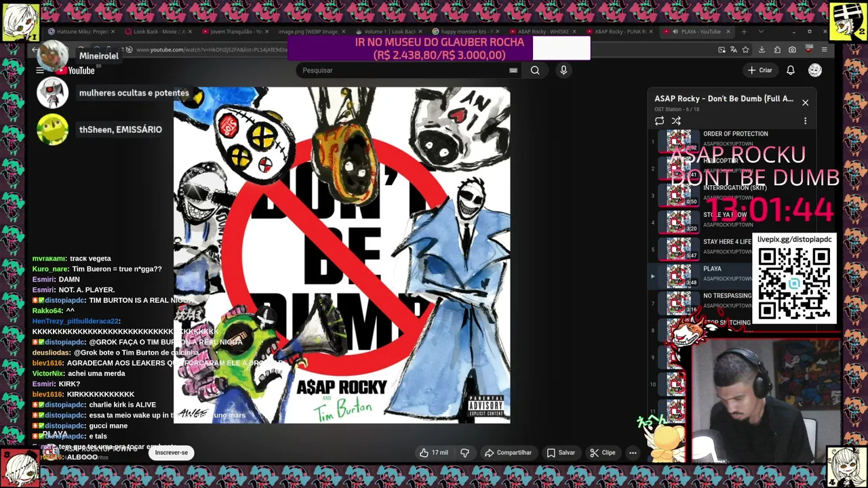The image size is (868, 488).
Task: Click Inscrever-se subscribe button
Action: coord(172,453)
